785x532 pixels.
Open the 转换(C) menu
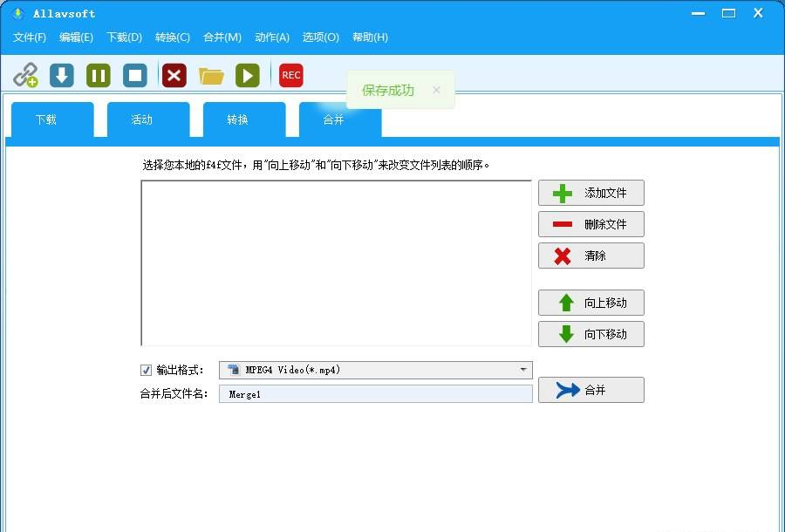click(x=172, y=37)
